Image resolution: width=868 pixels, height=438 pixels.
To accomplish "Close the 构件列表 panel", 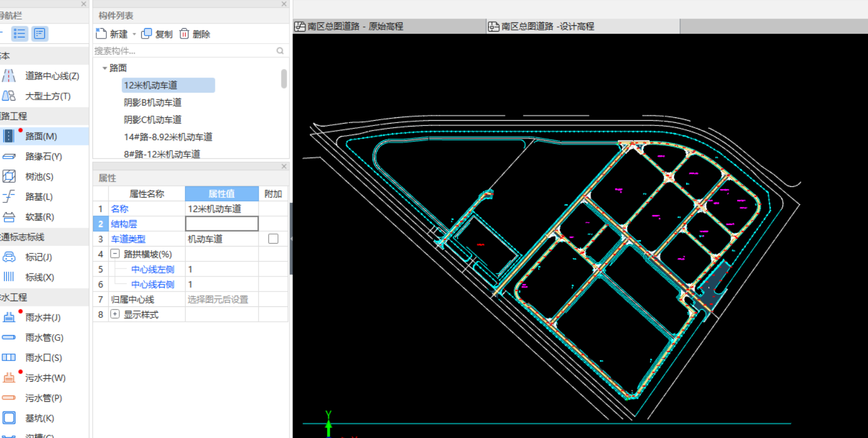I will [284, 4].
